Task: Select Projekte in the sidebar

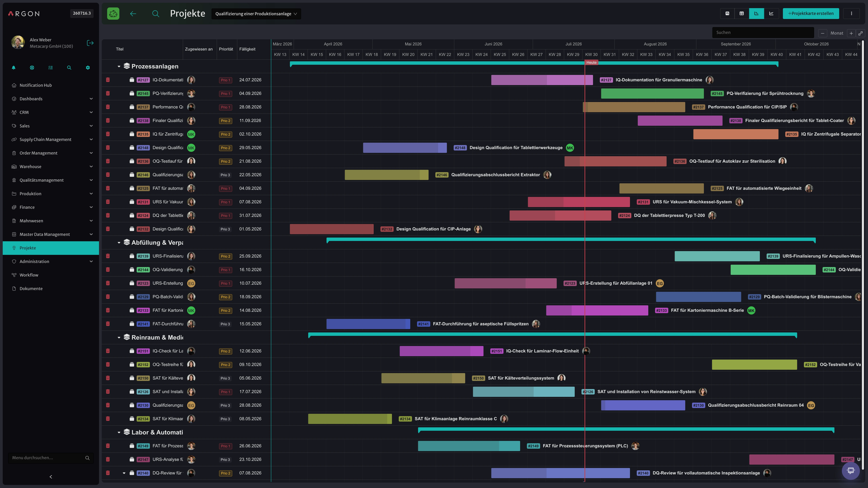Action: [51, 248]
